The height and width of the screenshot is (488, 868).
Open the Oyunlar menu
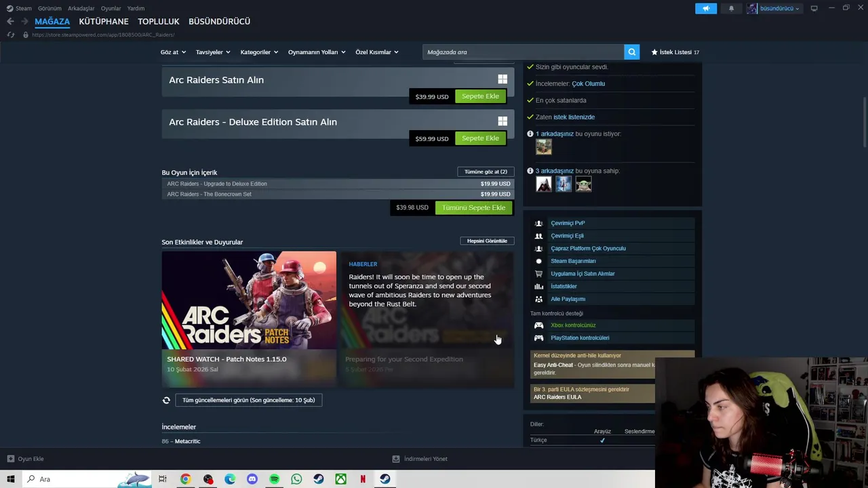111,8
